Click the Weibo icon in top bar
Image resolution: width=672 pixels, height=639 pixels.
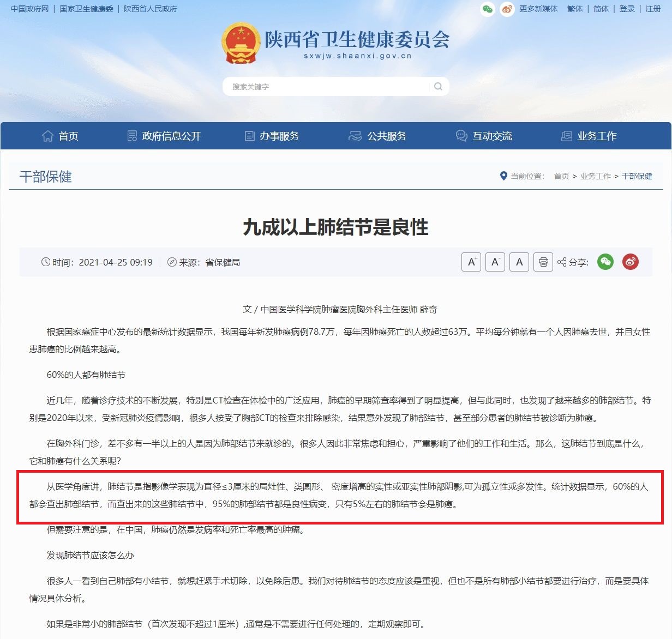(507, 9)
